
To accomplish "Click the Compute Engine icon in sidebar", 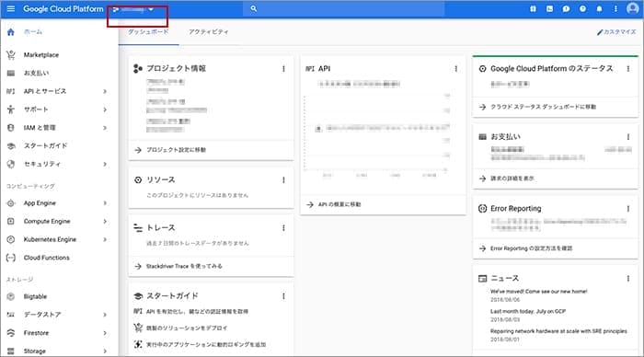I will (11, 222).
